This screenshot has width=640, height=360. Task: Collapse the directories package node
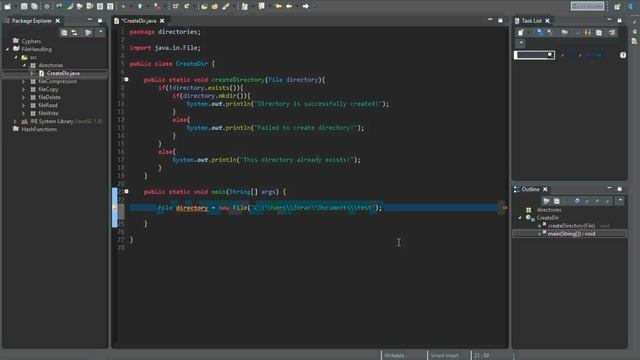[x=24, y=65]
